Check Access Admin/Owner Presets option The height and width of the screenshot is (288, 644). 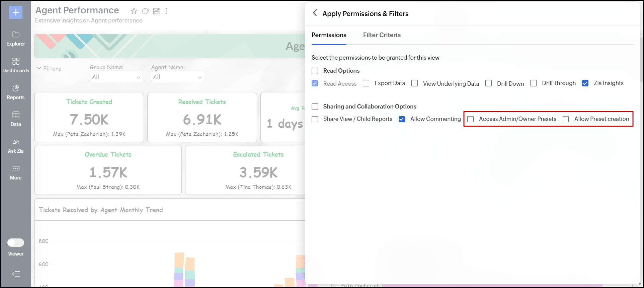pyautogui.click(x=471, y=119)
